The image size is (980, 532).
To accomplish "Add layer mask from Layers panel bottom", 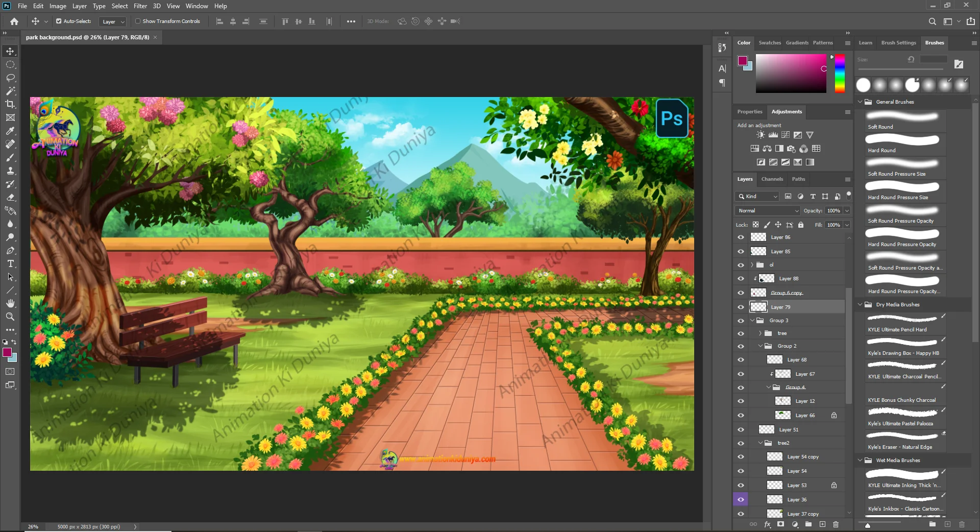I will point(780,524).
